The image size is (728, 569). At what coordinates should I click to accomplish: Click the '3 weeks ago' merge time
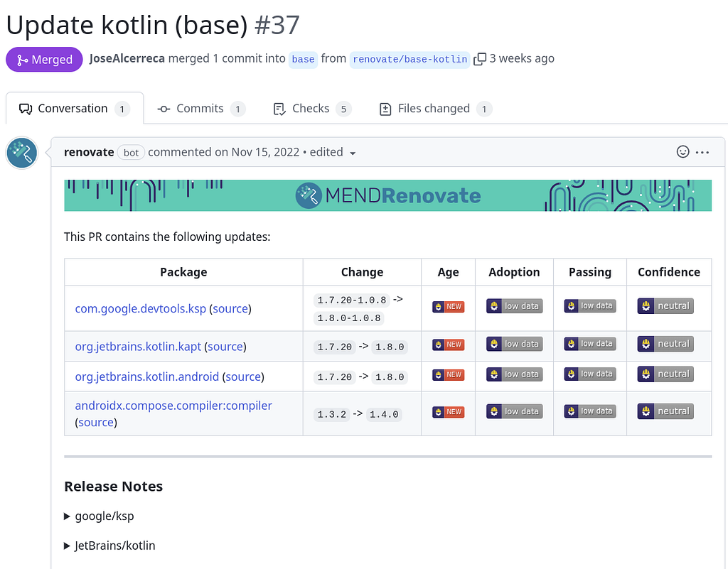click(x=522, y=58)
